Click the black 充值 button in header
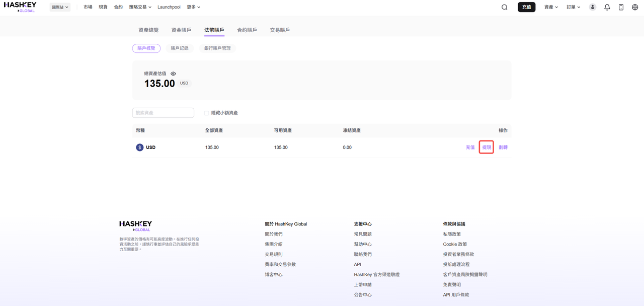644x306 pixels. [x=526, y=7]
